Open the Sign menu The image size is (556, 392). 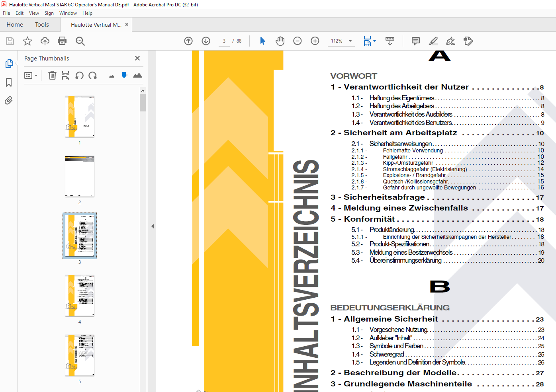click(x=49, y=13)
